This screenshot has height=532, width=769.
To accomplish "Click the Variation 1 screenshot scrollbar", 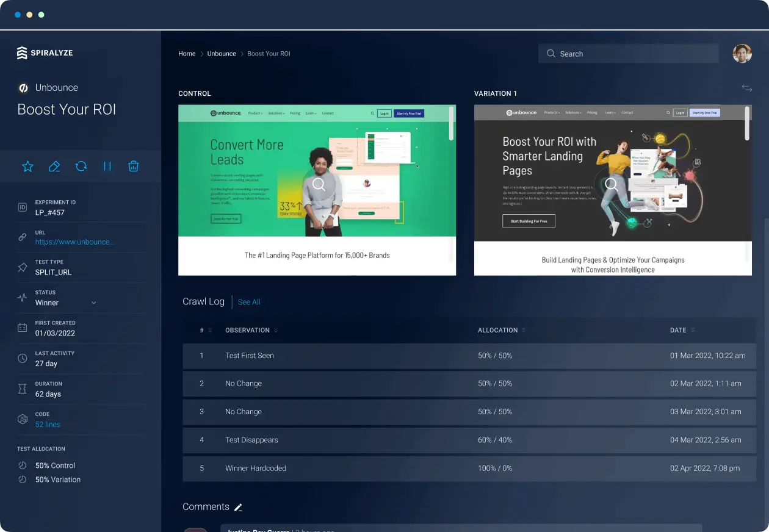I will click(x=748, y=123).
